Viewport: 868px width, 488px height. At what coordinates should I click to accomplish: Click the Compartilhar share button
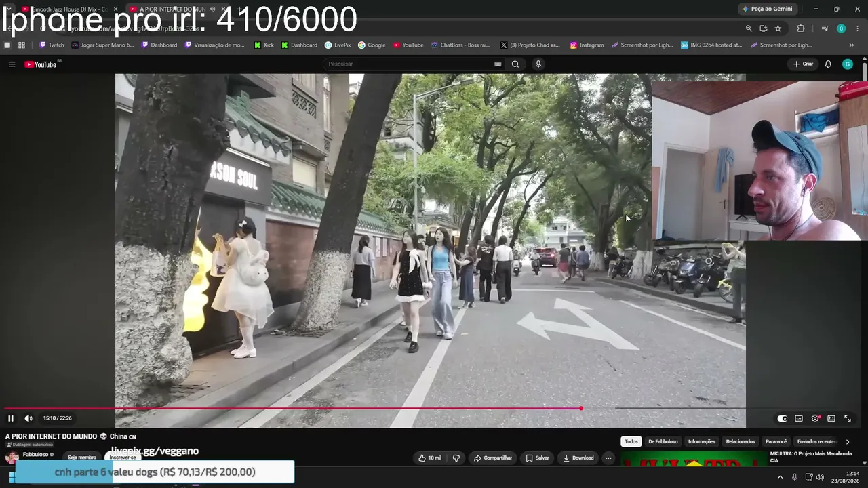tap(493, 458)
